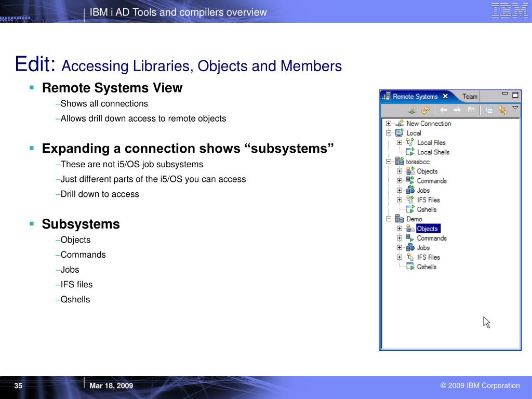Click the IFS Files icon under torasbcc
The height and width of the screenshot is (399, 532).
coord(410,199)
